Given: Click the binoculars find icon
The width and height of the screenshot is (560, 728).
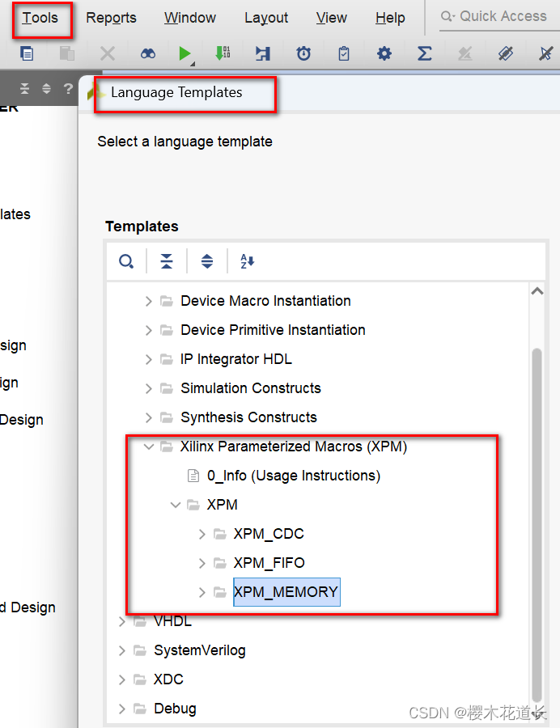Looking at the screenshot, I should pyautogui.click(x=147, y=54).
